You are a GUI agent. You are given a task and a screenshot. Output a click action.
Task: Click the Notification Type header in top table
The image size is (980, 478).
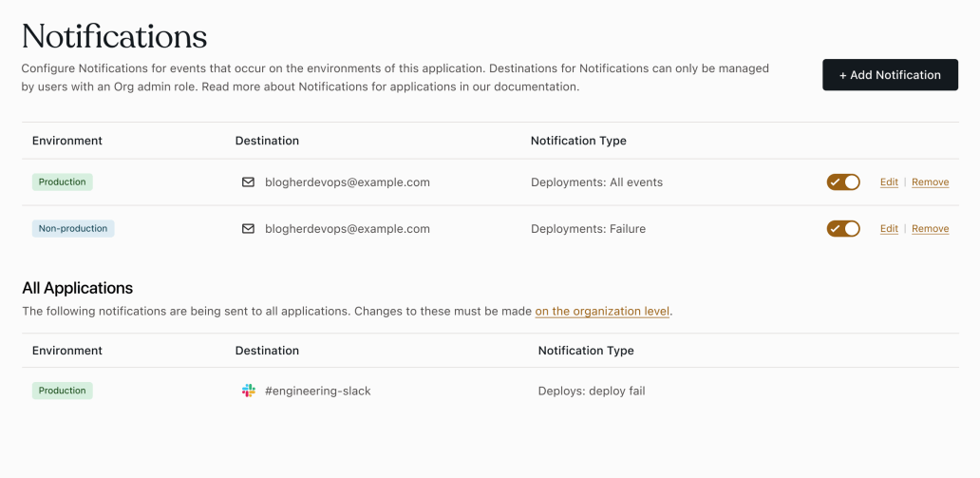click(x=578, y=141)
